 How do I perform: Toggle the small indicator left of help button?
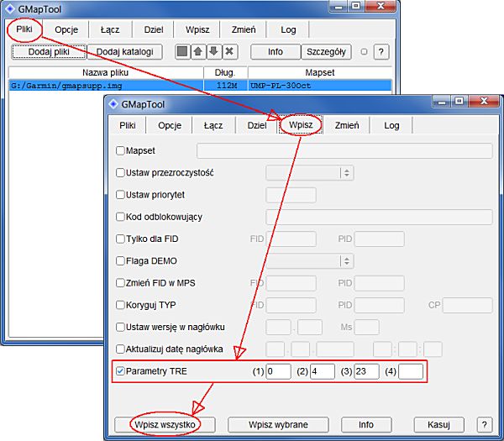tap(363, 52)
